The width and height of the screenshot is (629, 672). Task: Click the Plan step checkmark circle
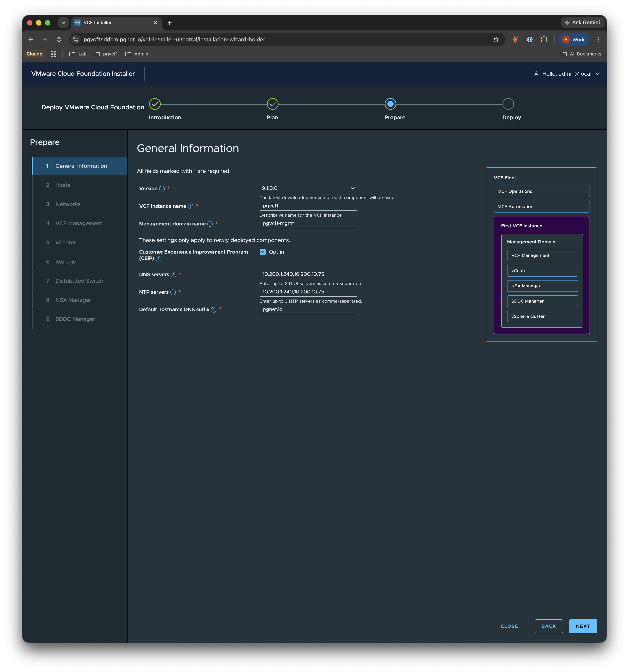coord(273,104)
